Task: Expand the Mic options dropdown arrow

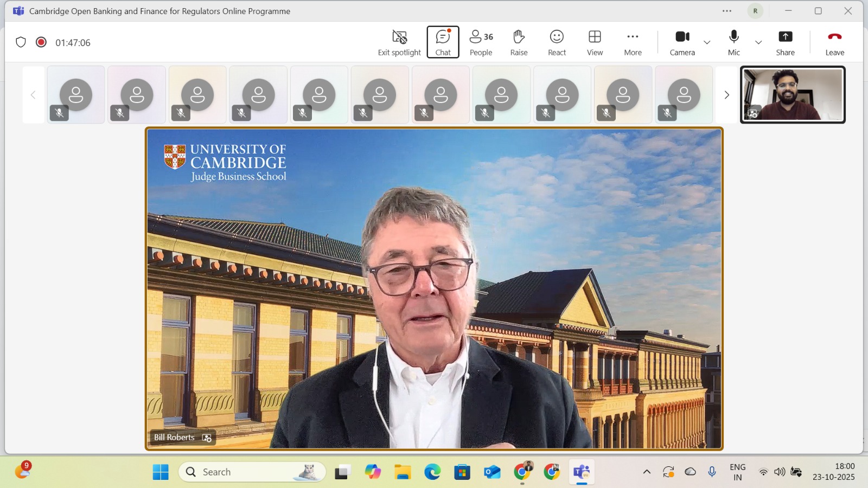Action: point(758,42)
